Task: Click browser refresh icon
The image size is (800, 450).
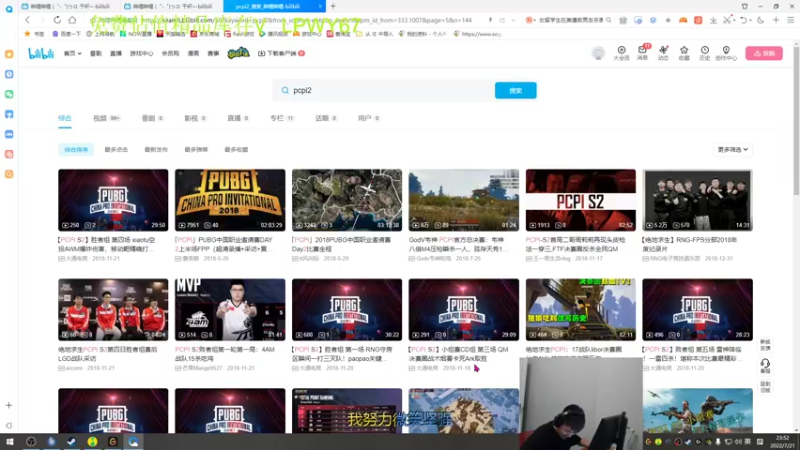Action: tap(57, 20)
